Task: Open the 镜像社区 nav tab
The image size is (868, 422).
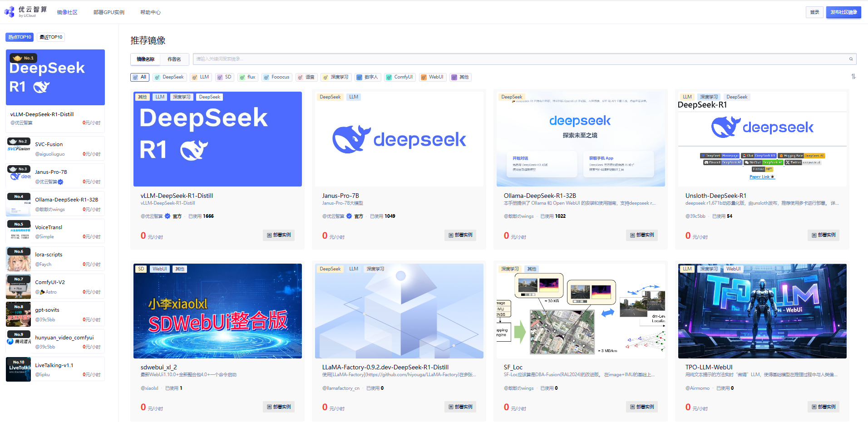Action: tap(67, 12)
